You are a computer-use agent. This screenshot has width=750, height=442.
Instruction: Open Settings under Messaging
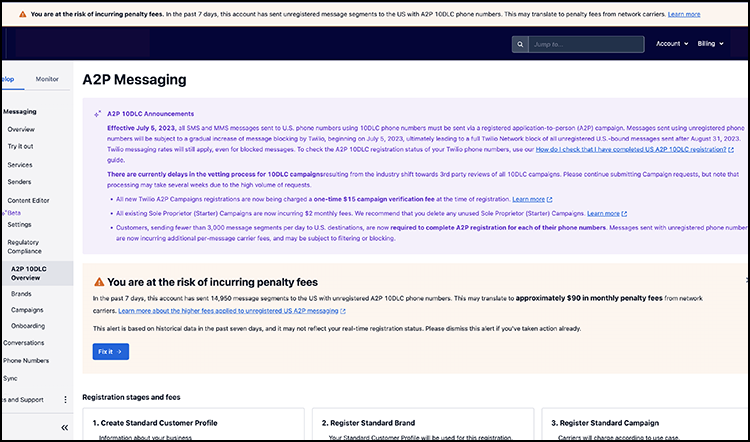pyautogui.click(x=20, y=224)
